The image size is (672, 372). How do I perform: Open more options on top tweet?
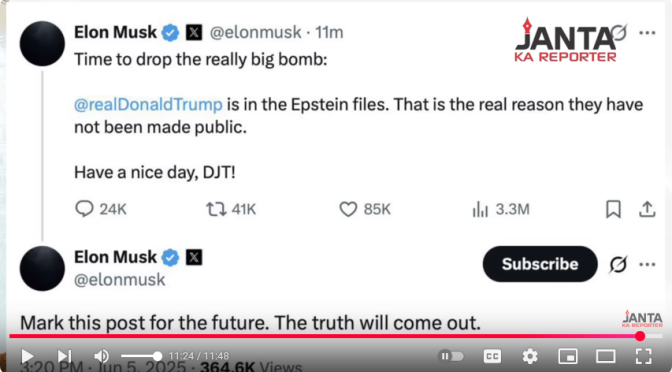click(647, 33)
